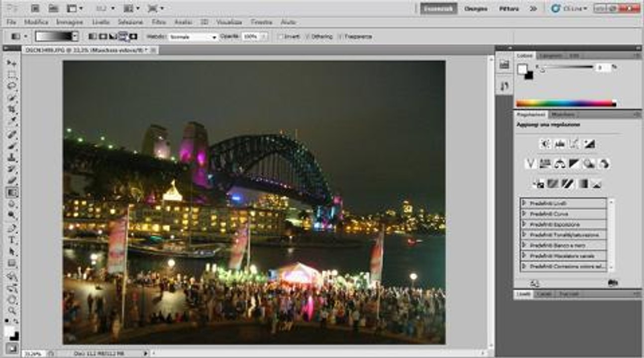The width and height of the screenshot is (644, 358).
Task: Enable the Inverti checkbox
Action: point(281,37)
